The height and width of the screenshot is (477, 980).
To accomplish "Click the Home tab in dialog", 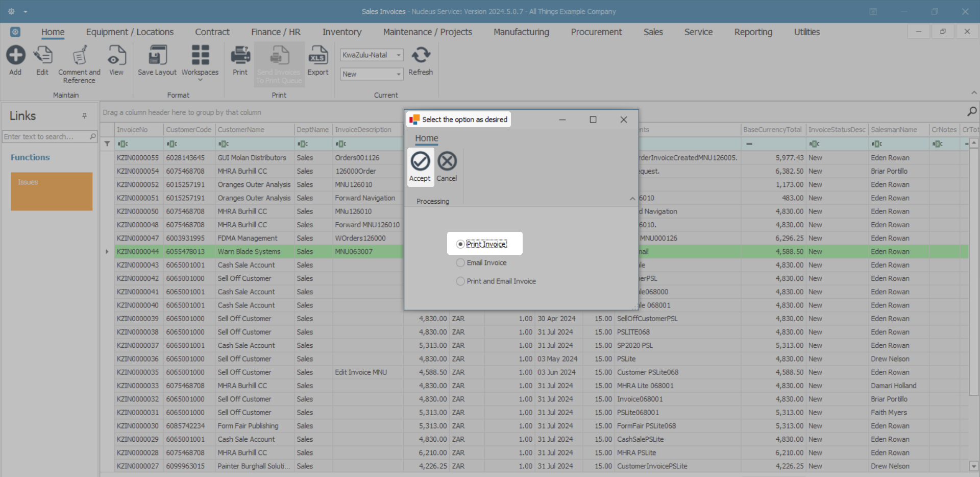I will 427,138.
